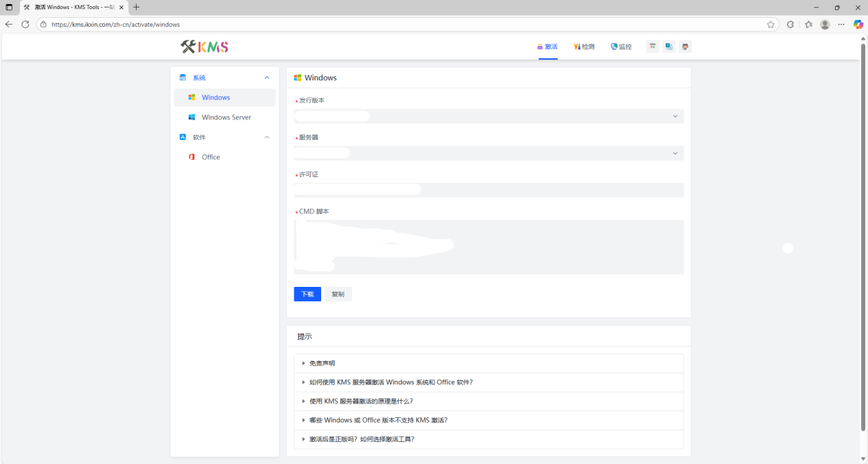Expand 激活后是正版吗 question
Screen dimensions: 868x464
pyautogui.click(x=489, y=439)
